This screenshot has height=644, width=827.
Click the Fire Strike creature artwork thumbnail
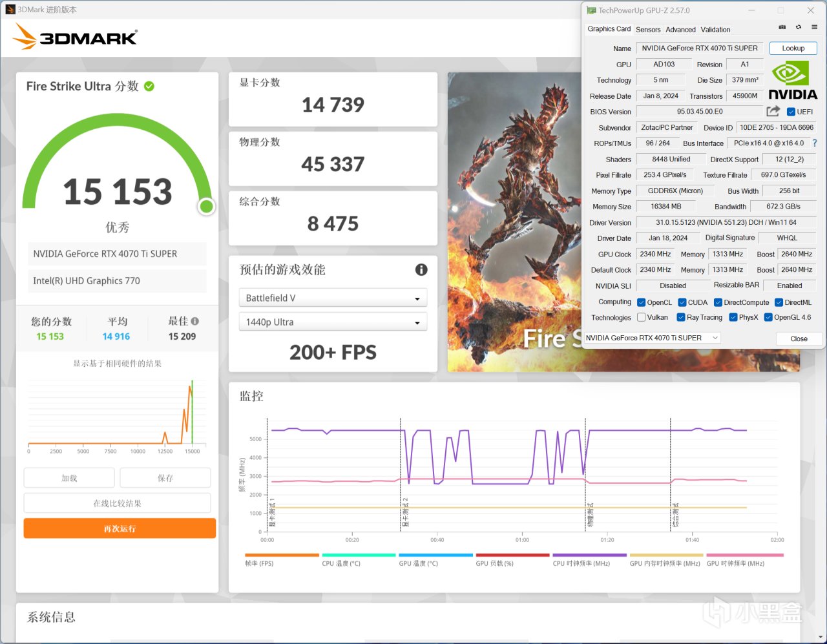[514, 222]
